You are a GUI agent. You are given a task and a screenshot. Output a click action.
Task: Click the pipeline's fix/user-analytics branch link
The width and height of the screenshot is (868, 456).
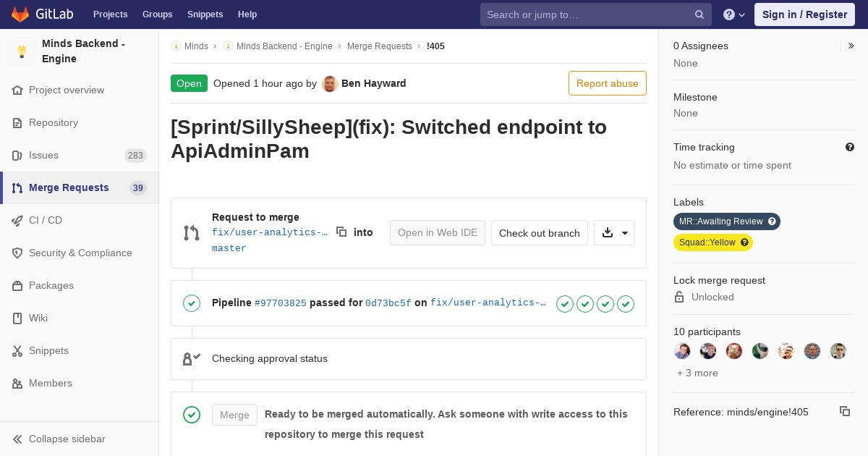488,303
